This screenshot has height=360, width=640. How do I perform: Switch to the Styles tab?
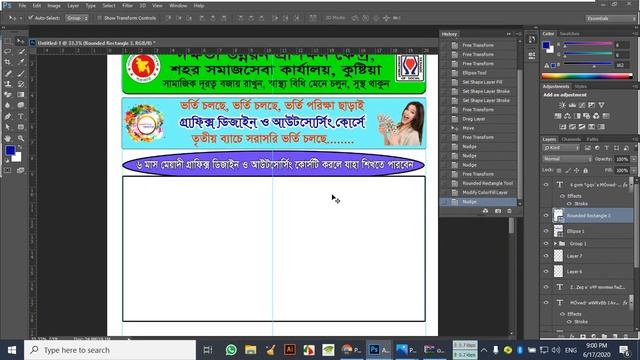point(580,87)
